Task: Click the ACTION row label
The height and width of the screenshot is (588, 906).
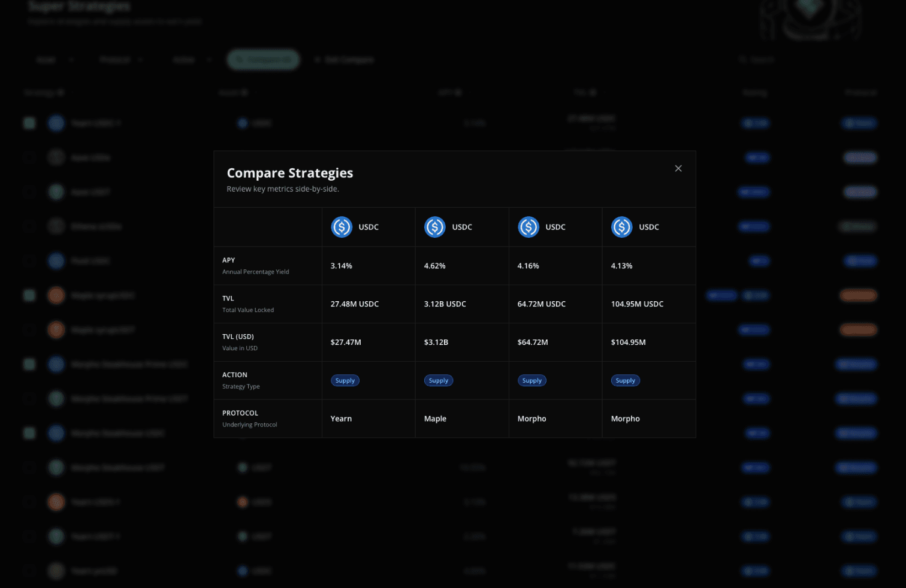Action: 235,375
